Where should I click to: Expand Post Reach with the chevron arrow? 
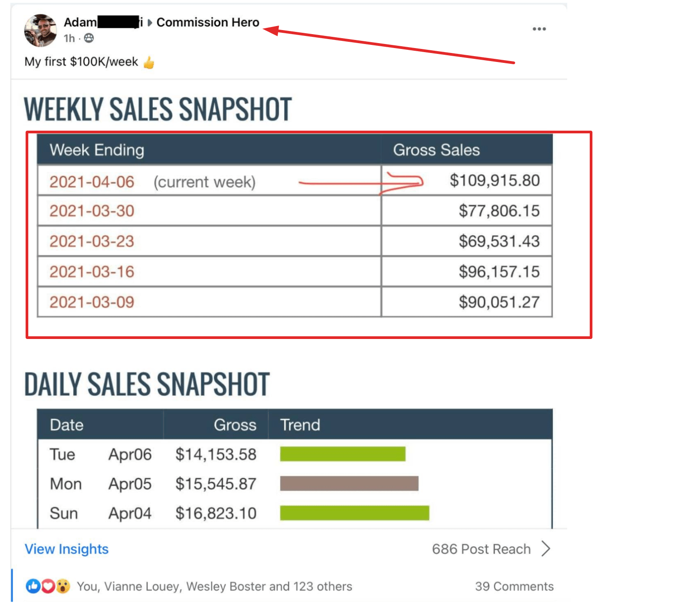546,549
